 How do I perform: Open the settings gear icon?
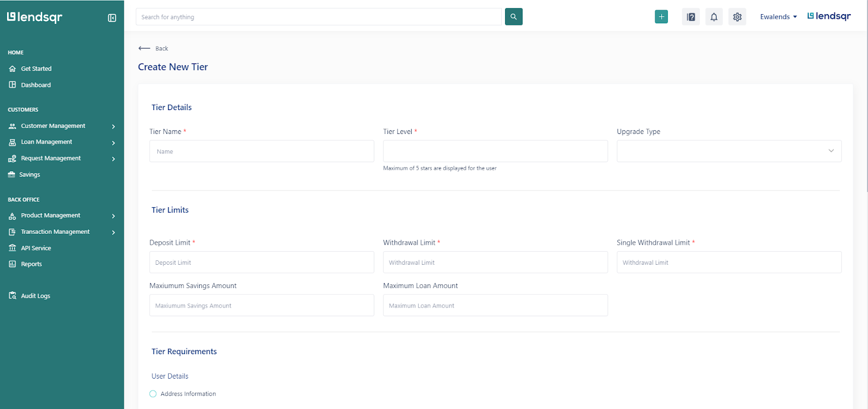pyautogui.click(x=737, y=17)
